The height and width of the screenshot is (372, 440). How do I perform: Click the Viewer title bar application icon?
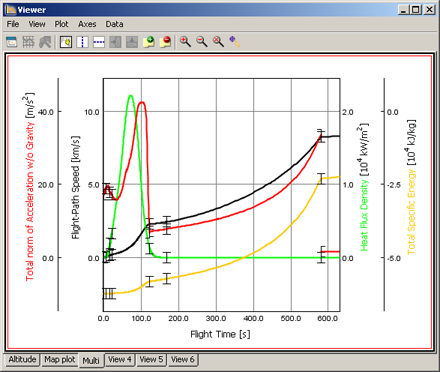(x=11, y=10)
